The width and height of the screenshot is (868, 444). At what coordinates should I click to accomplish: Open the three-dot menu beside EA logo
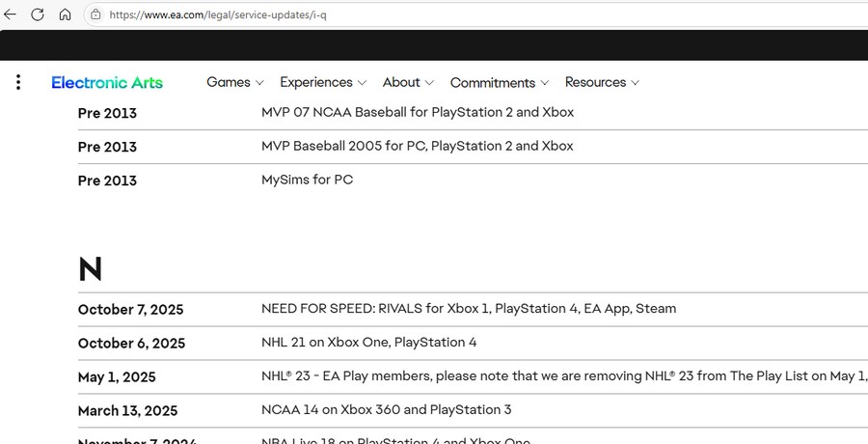click(18, 83)
